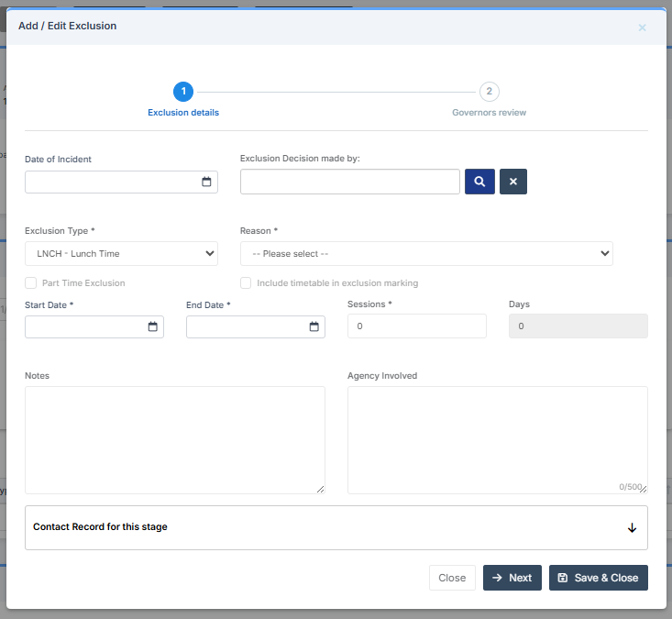Screen dimensions: 672x619
Task: Focus the Exclusion Decision made by field
Action: point(349,182)
